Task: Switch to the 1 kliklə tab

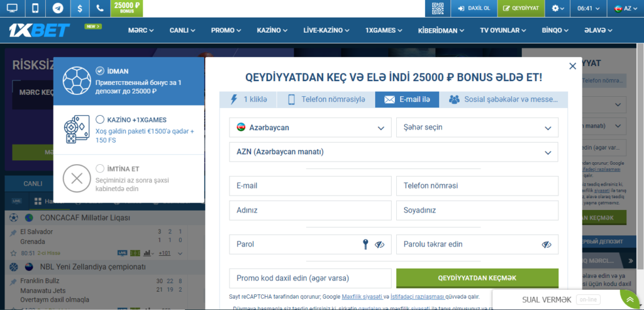Action: 248,99
